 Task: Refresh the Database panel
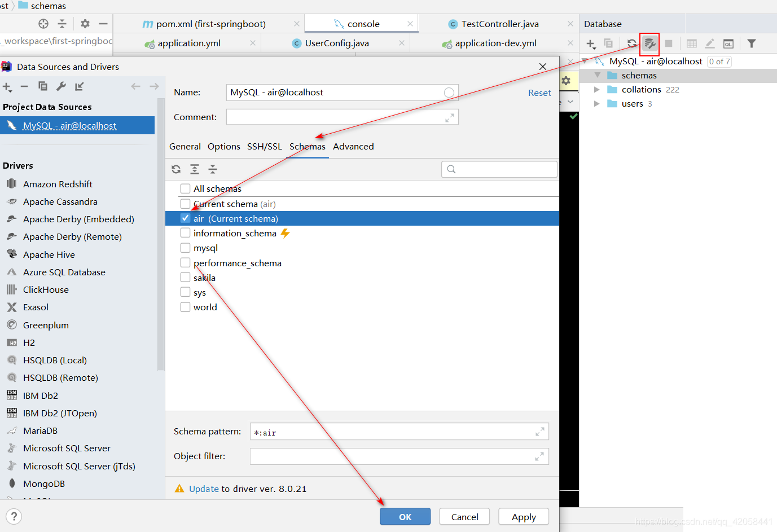point(632,43)
